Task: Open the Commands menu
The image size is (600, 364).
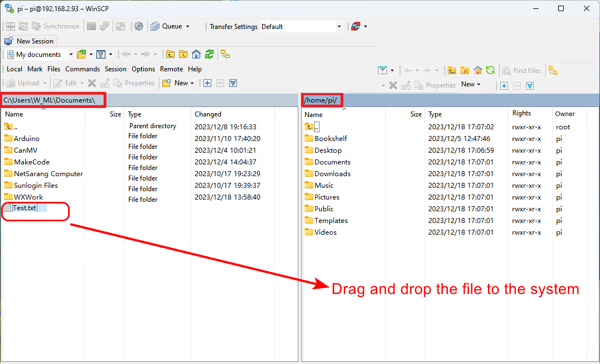Action: tap(83, 69)
